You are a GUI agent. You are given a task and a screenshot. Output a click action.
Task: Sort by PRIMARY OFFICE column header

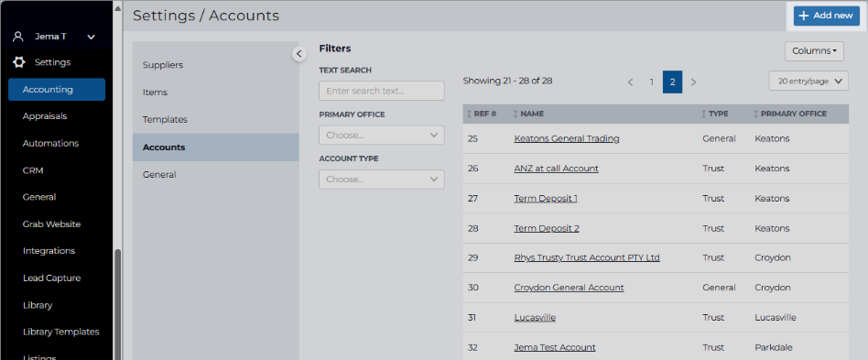(x=790, y=114)
